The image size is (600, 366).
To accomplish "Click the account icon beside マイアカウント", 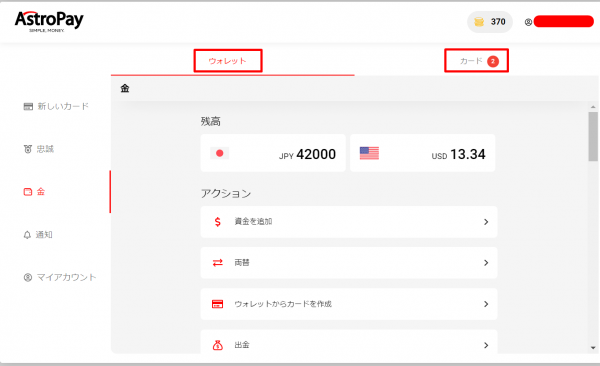I will tap(28, 277).
